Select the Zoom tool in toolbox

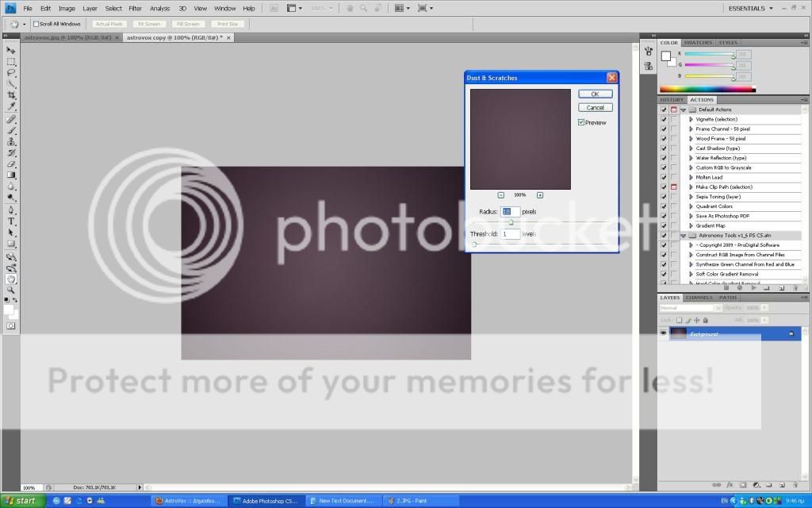[x=11, y=291]
